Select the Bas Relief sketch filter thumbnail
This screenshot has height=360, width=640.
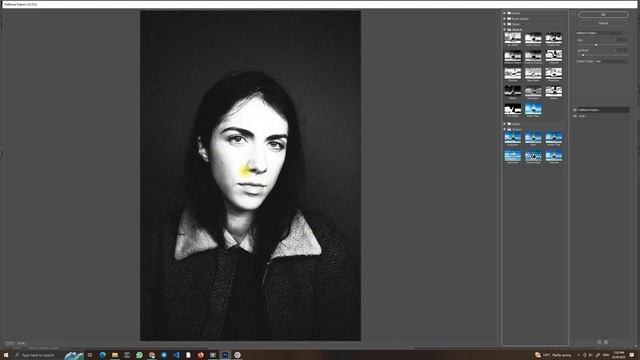pos(513,38)
